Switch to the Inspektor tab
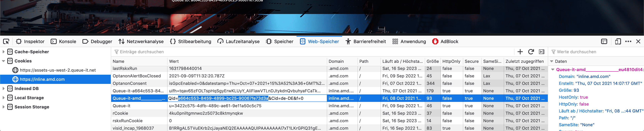The width and height of the screenshot is (644, 131). point(30,42)
